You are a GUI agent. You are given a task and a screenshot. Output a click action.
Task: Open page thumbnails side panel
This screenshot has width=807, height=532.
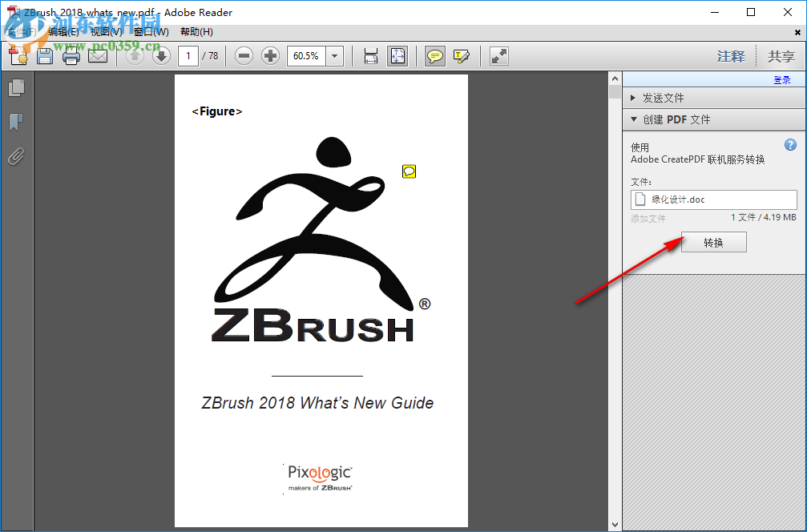click(17, 87)
